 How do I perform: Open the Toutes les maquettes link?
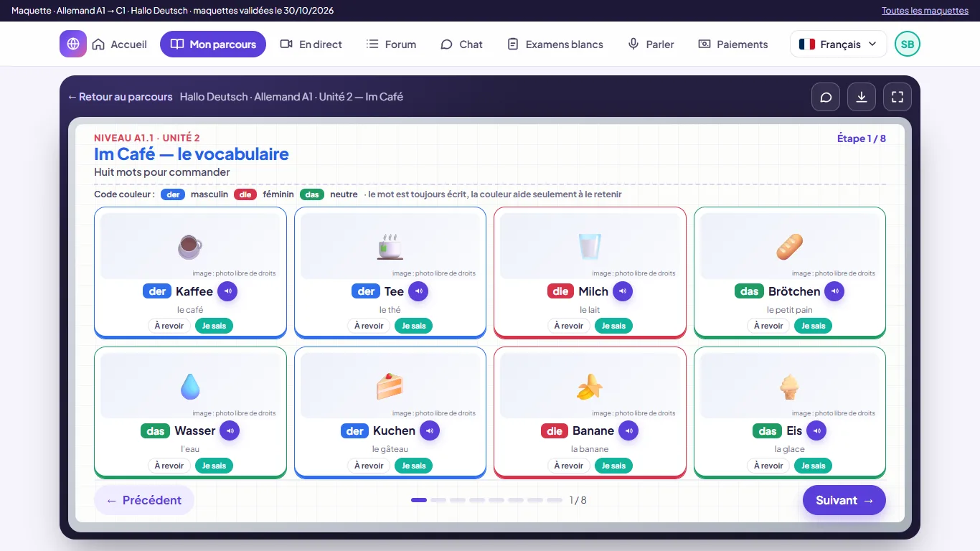pos(925,11)
